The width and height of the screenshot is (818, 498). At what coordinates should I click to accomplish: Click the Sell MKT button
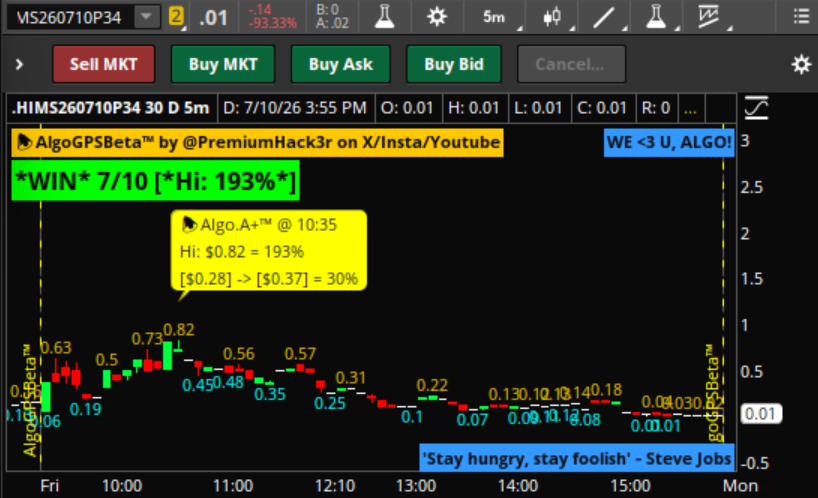[103, 64]
